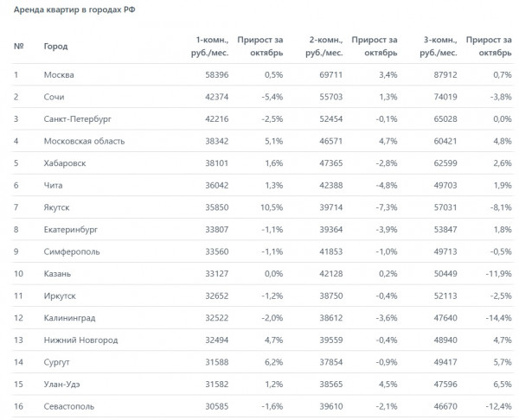
Task: Click the 'Город' column header
Action: (55, 47)
